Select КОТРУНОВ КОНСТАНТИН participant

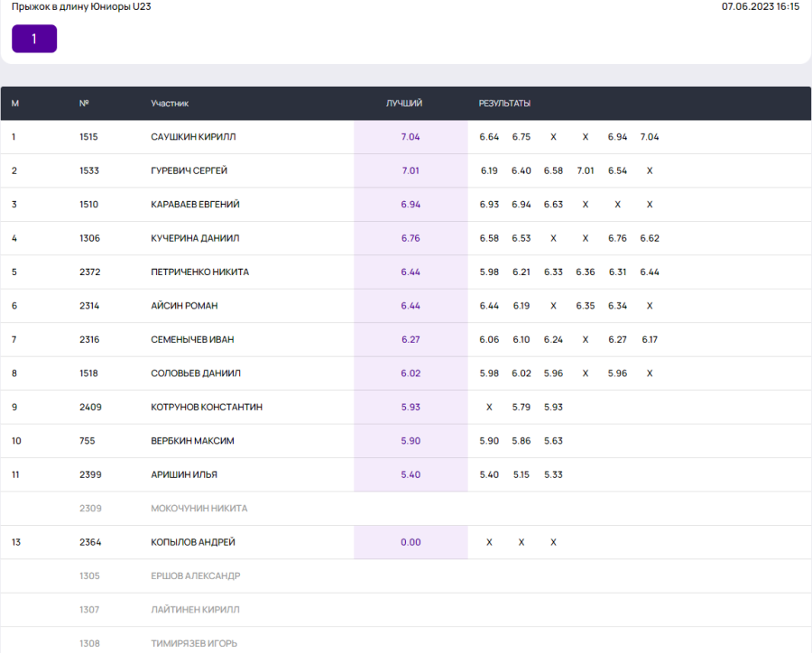tap(207, 408)
